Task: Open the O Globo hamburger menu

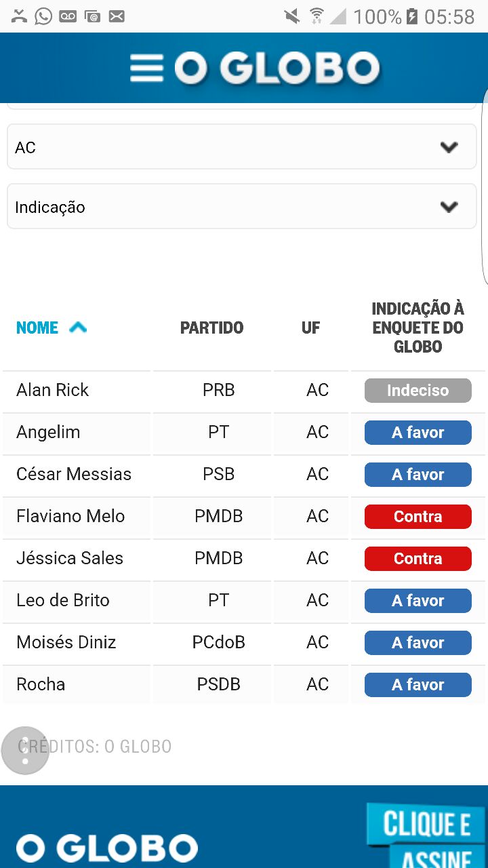Action: pyautogui.click(x=146, y=68)
